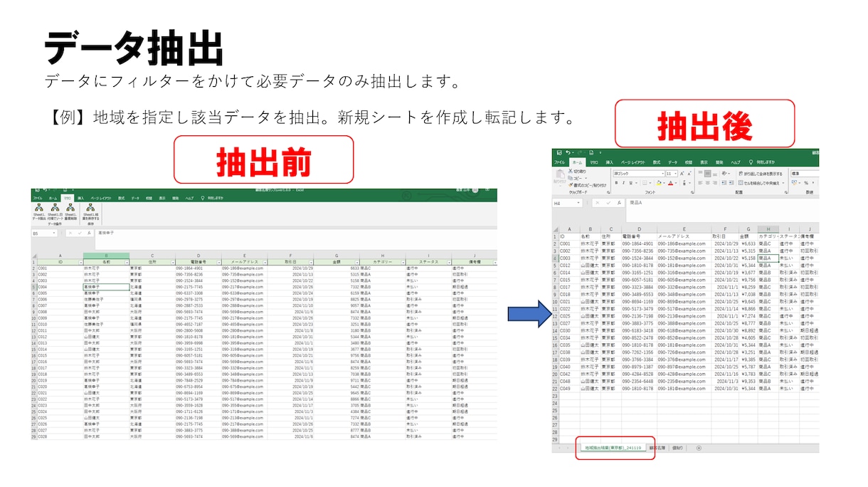Screen dimensions: 868x487
Task: Click the red font color A icon
Action: point(670,183)
